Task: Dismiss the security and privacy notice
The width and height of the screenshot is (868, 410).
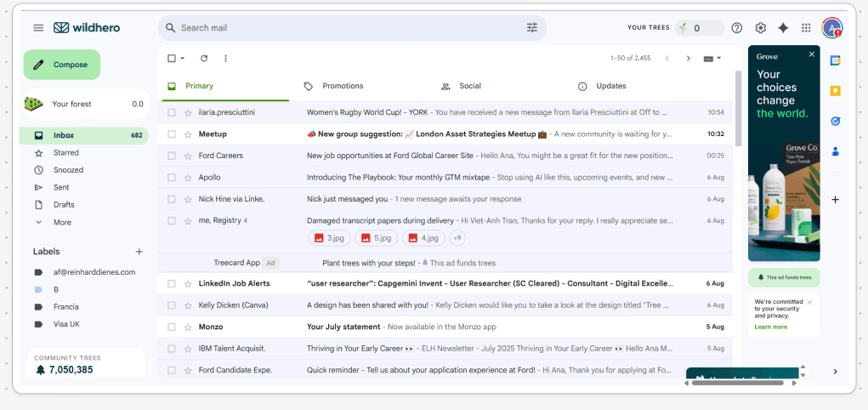Action: (809, 302)
